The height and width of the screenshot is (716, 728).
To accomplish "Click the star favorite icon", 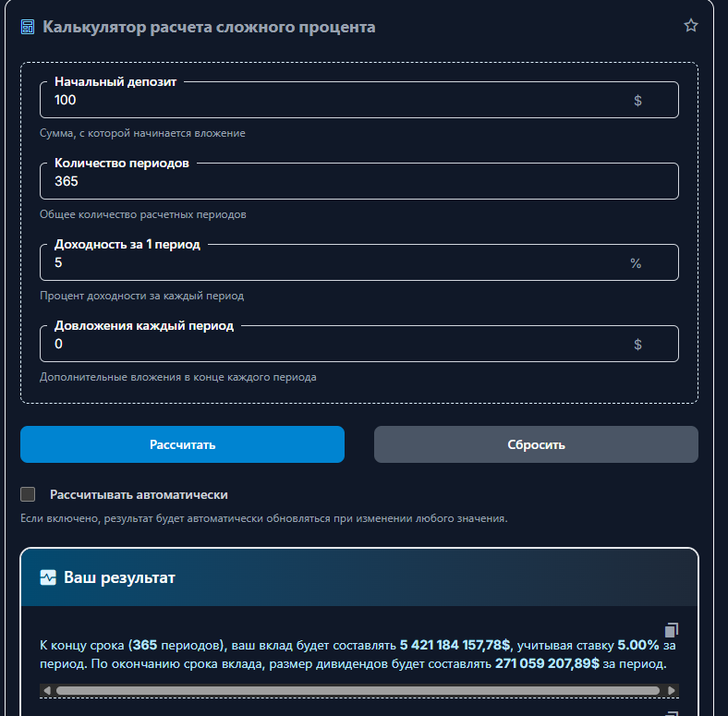I will point(691,26).
